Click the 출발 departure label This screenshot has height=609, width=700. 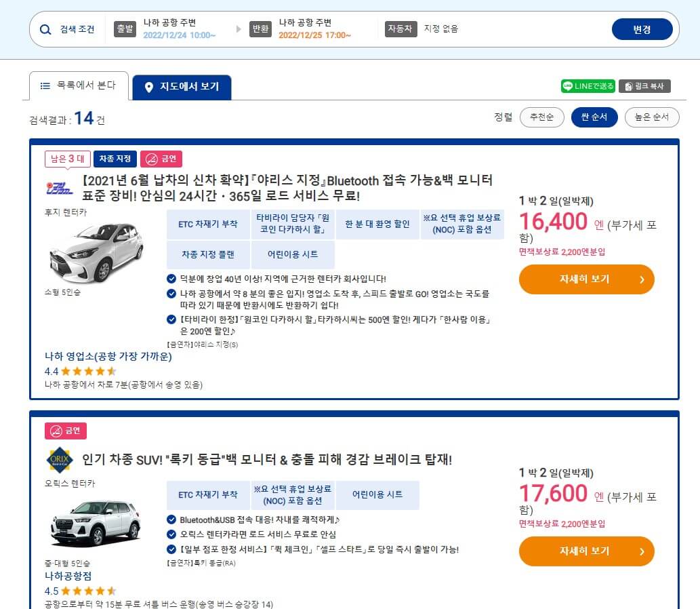click(125, 29)
